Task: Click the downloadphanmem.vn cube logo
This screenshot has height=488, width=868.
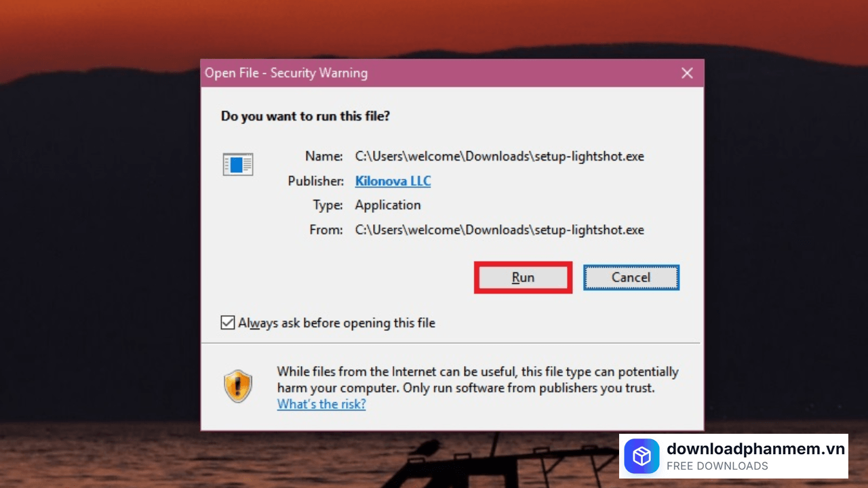Action: pos(642,456)
